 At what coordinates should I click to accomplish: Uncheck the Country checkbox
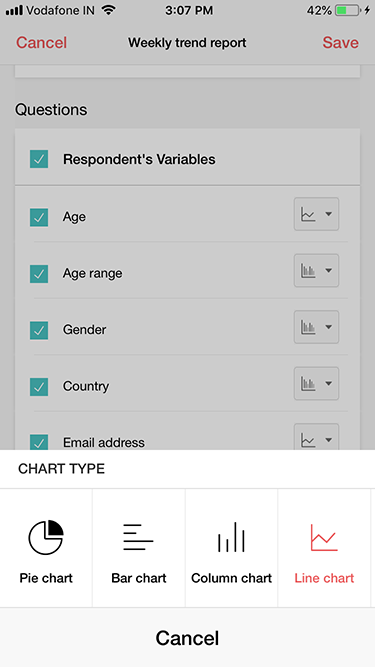[x=39, y=387]
